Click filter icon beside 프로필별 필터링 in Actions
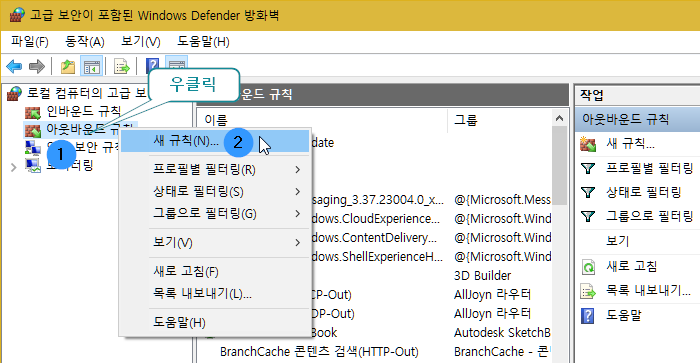 point(588,168)
